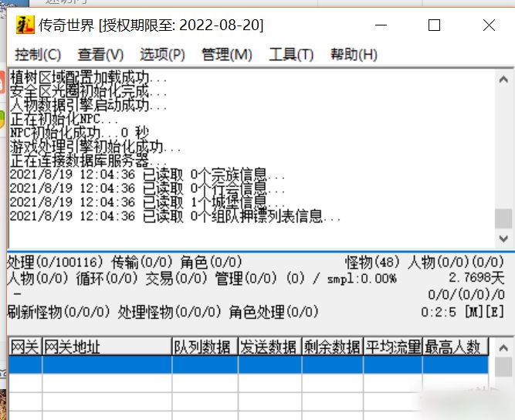Maximize the 传奇世界 window
This screenshot has height=420, width=515.
[434, 25]
